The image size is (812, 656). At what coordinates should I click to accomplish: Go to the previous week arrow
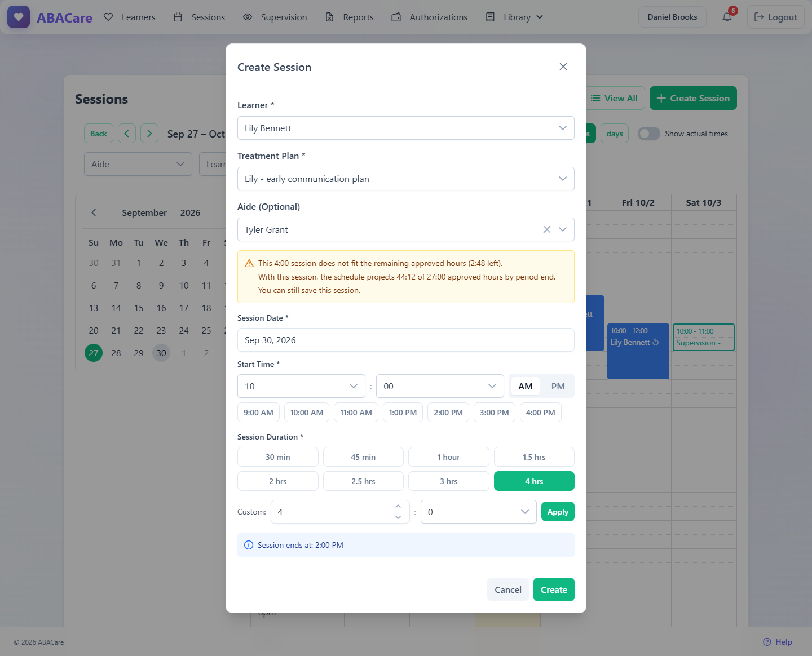[x=127, y=134]
